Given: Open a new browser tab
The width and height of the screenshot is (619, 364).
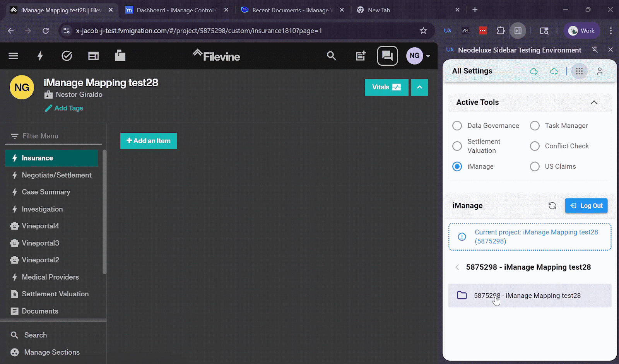Looking at the screenshot, I should pyautogui.click(x=475, y=10).
